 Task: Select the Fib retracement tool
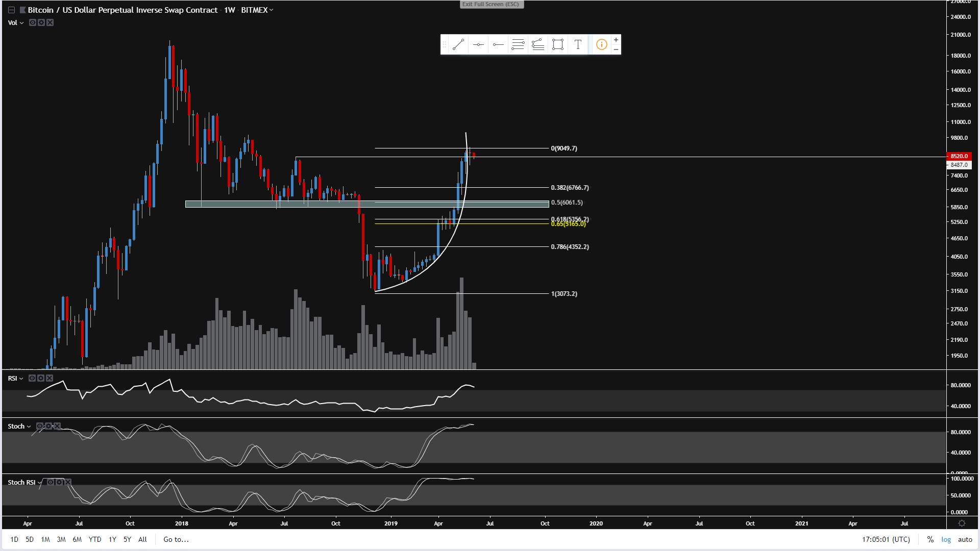click(518, 45)
